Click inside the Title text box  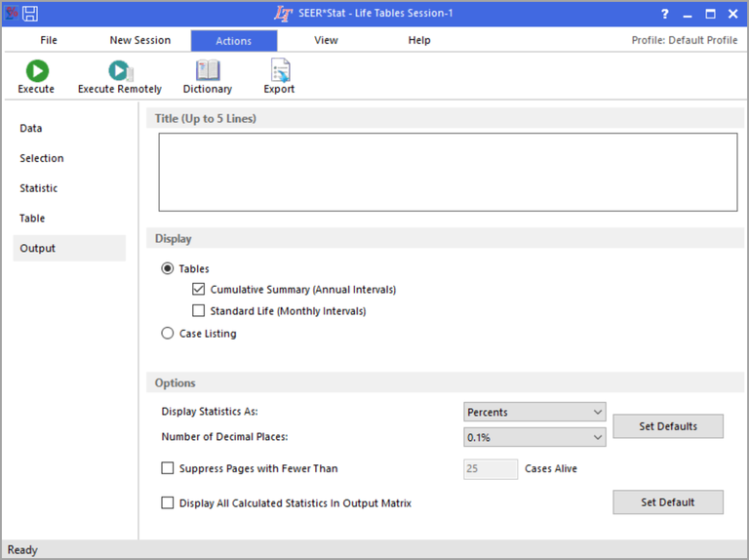(x=448, y=172)
